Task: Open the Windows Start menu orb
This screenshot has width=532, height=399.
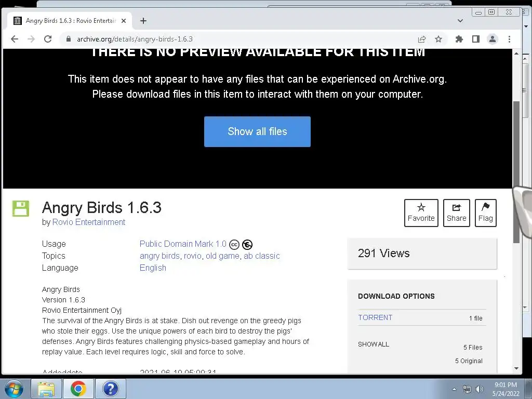Action: point(14,389)
